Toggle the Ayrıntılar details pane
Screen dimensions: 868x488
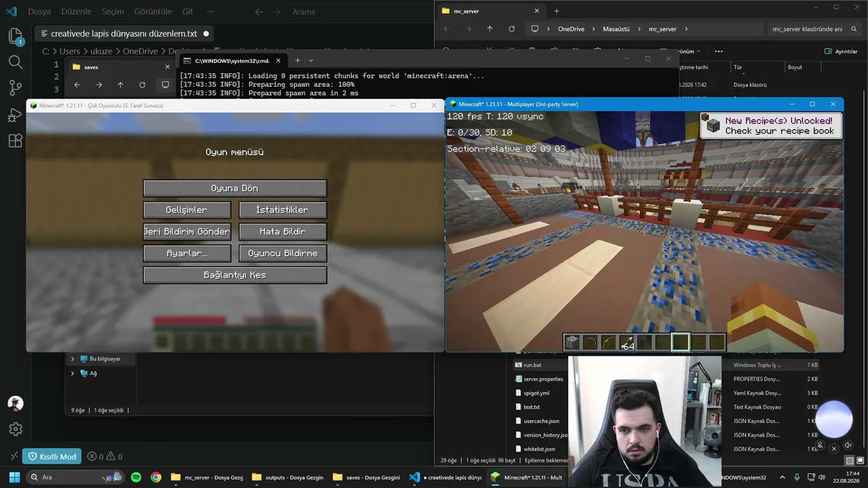(841, 52)
